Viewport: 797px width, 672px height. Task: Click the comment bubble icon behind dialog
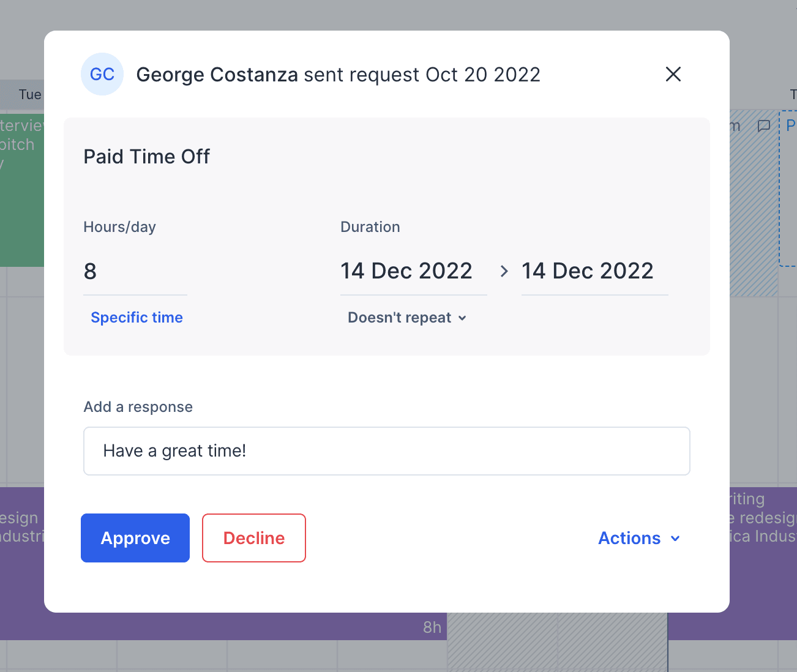(x=763, y=126)
